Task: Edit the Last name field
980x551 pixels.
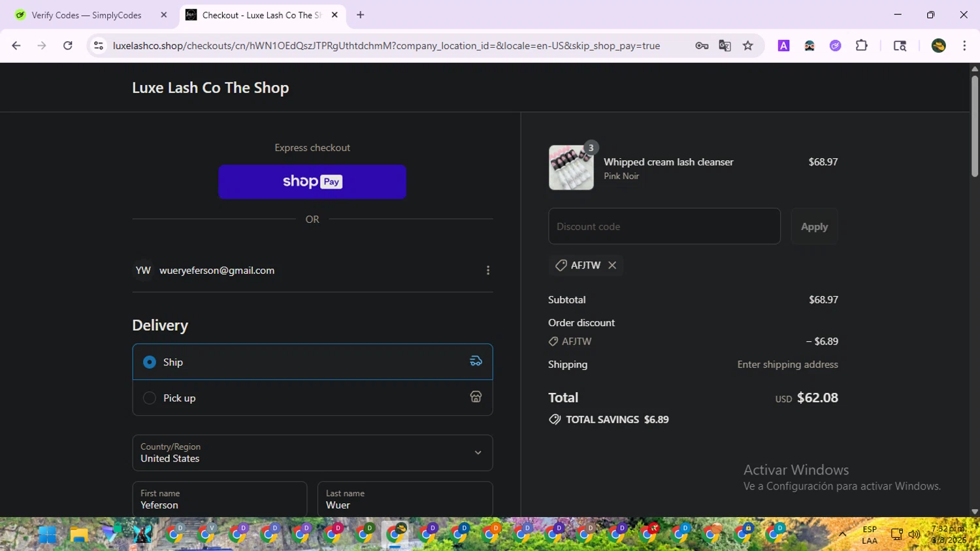Action: (x=405, y=499)
